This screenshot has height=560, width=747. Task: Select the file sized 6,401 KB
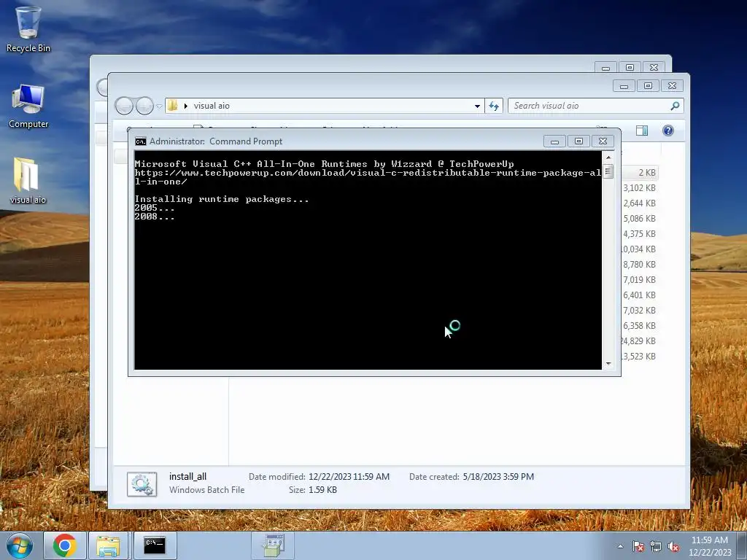639,295
